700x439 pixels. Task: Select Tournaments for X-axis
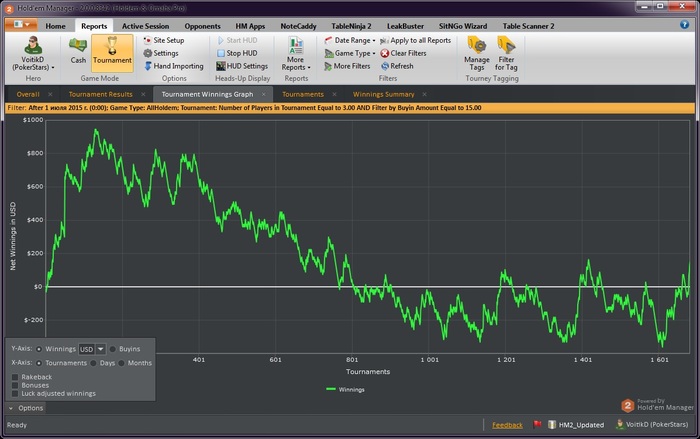pyautogui.click(x=39, y=363)
